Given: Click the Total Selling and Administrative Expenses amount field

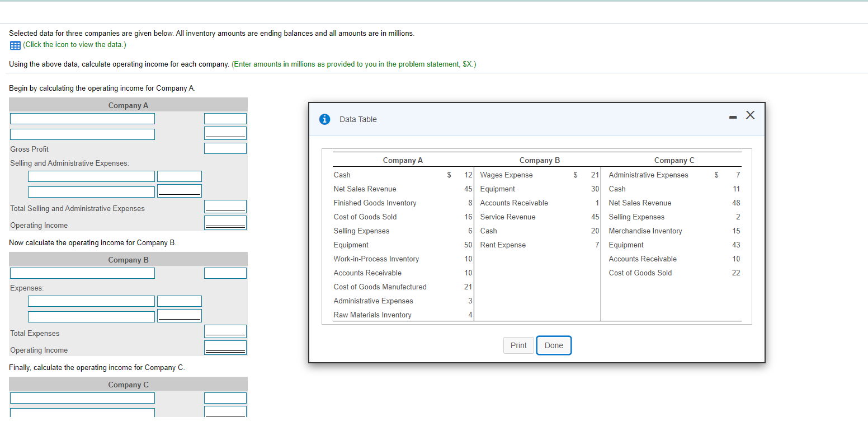Looking at the screenshot, I should (x=225, y=206).
